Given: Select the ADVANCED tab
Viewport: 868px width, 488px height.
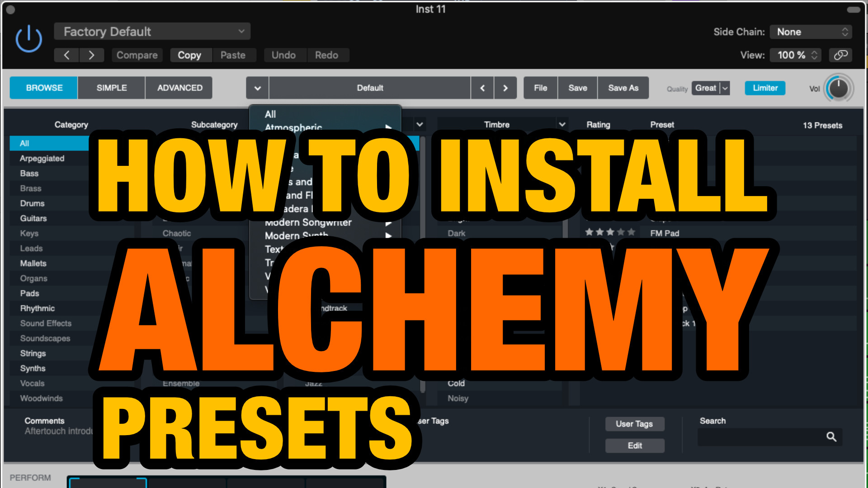Looking at the screenshot, I should pyautogui.click(x=180, y=88).
